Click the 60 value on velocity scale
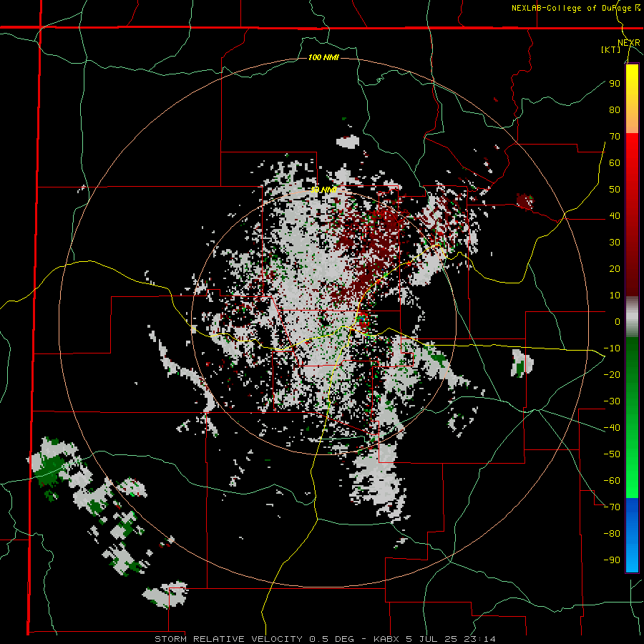Image resolution: width=644 pixels, height=644 pixels. 615,162
